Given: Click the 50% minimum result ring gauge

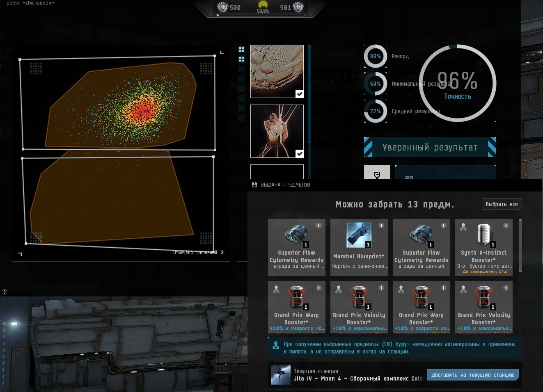Looking at the screenshot, I should click(x=375, y=84).
